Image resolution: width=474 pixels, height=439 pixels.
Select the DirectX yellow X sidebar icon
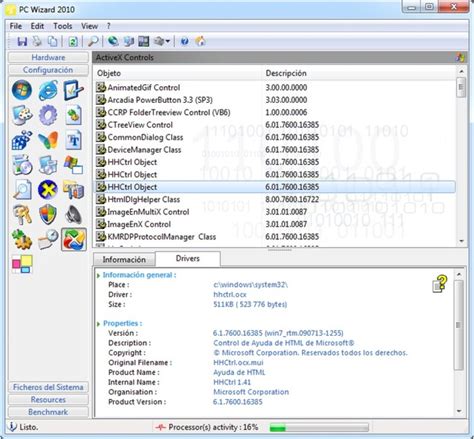[x=48, y=190]
